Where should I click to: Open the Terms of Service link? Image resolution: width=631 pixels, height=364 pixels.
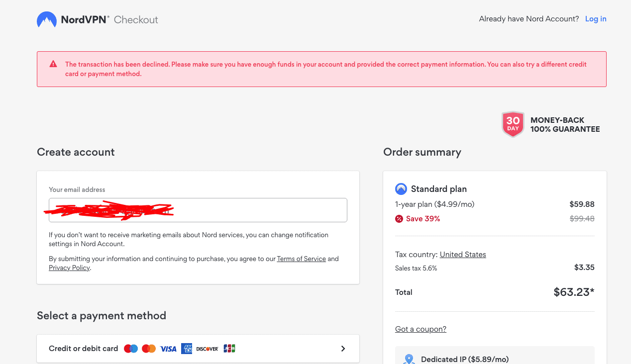tap(301, 259)
